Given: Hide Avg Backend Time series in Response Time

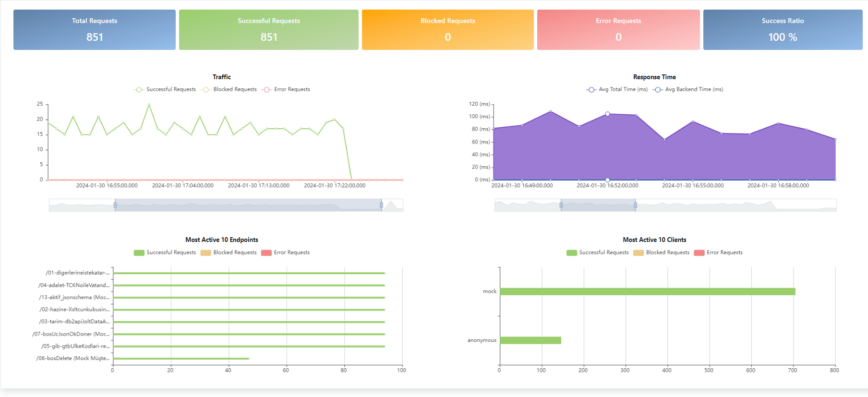Looking at the screenshot, I should (x=688, y=90).
